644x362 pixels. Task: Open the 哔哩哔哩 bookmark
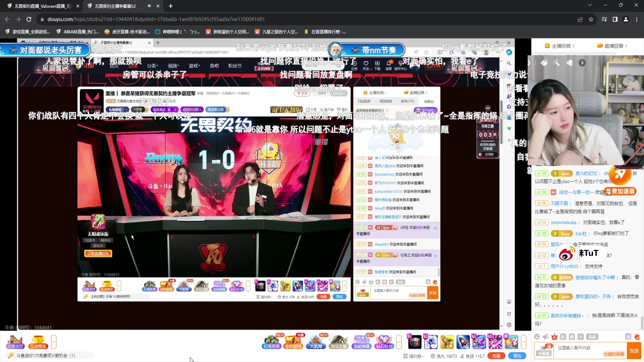(x=177, y=32)
